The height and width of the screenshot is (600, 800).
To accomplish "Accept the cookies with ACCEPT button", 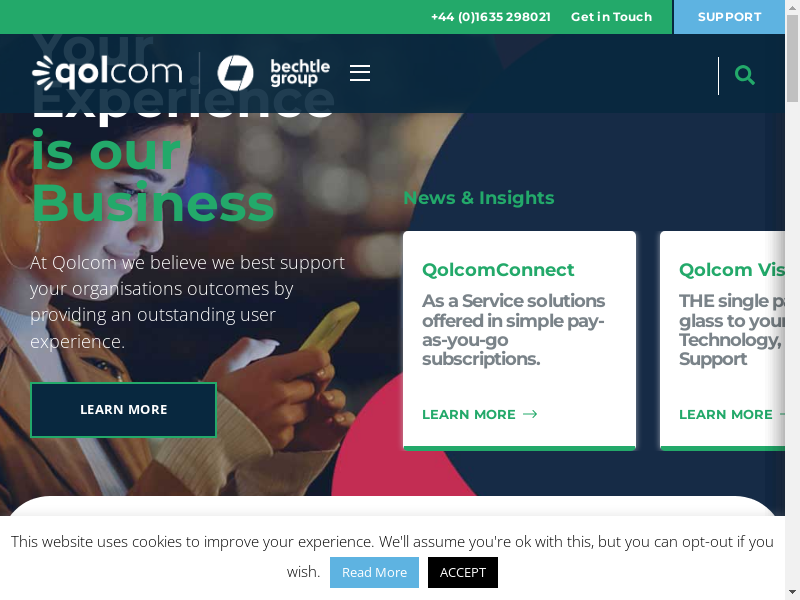I will coord(463,572).
